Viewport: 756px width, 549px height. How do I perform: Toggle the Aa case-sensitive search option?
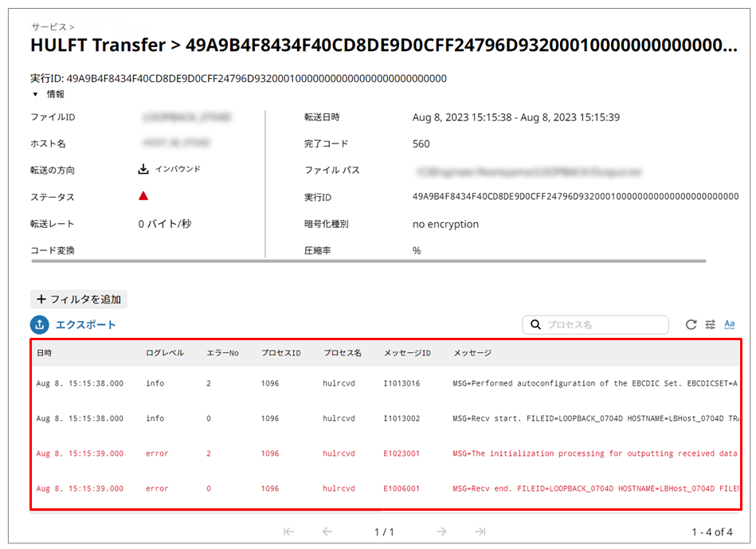[x=729, y=325]
